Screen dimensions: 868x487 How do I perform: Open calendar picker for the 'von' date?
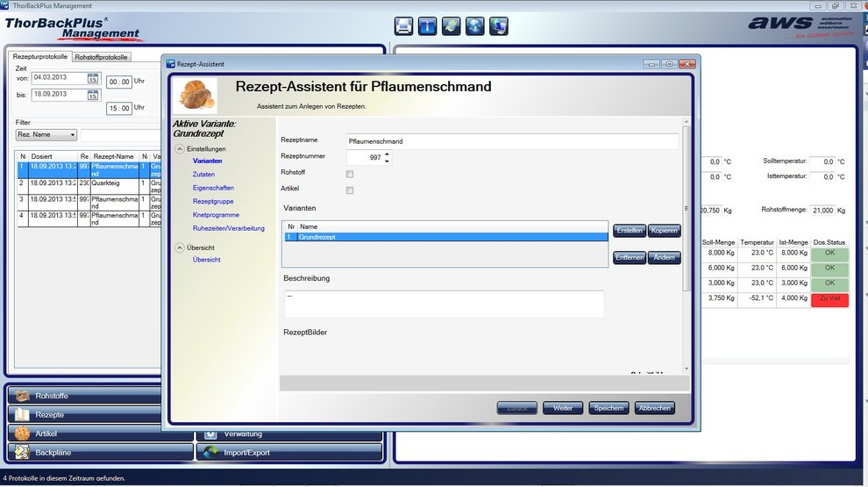click(x=92, y=79)
